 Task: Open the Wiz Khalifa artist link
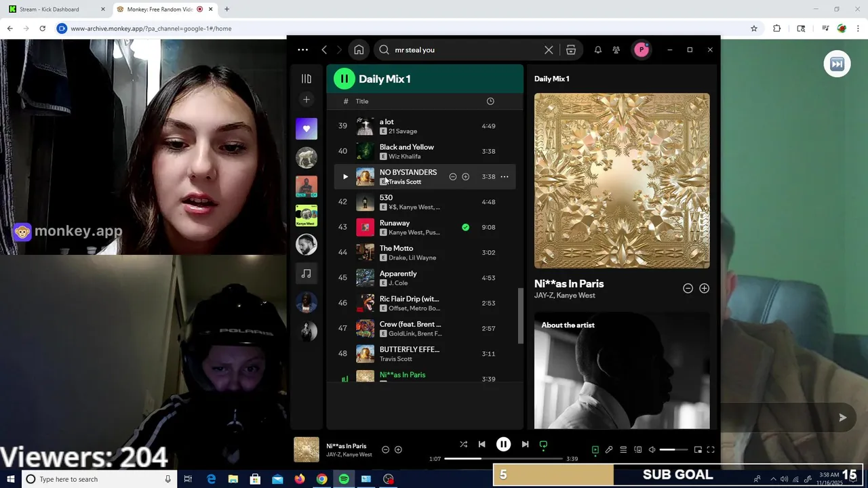tap(405, 157)
